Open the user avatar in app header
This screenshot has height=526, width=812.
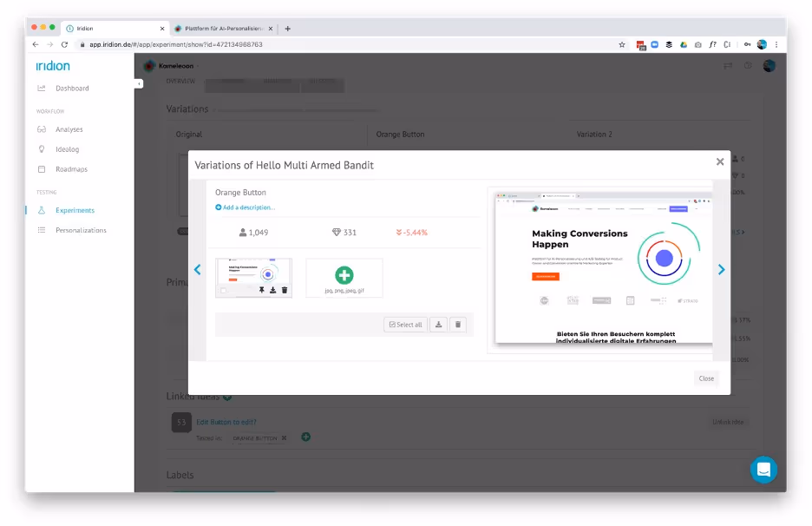[769, 66]
